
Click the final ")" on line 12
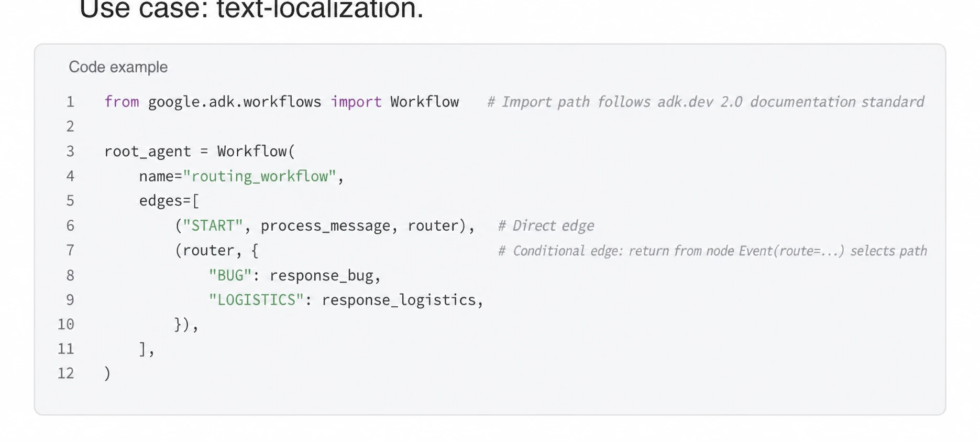[107, 374]
